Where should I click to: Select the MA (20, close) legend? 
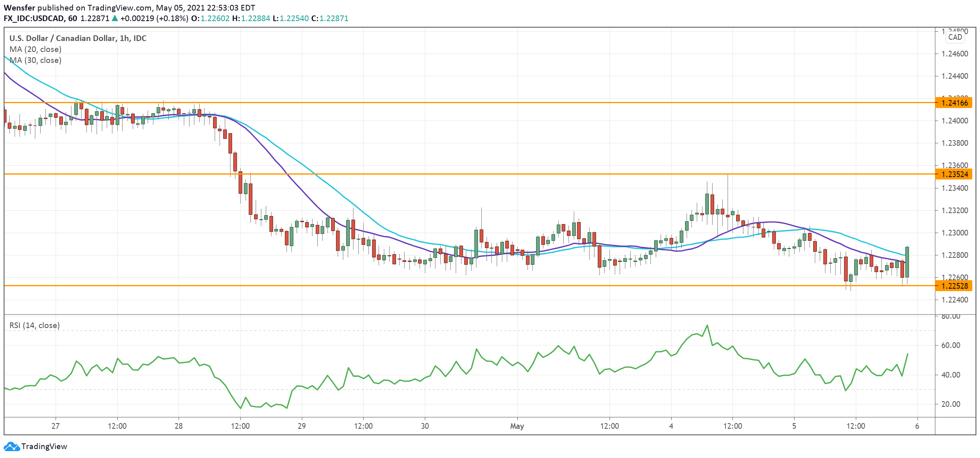pos(35,49)
